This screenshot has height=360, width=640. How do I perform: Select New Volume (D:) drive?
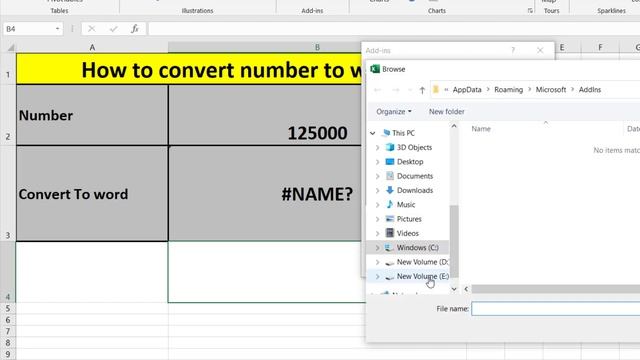pyautogui.click(x=422, y=262)
